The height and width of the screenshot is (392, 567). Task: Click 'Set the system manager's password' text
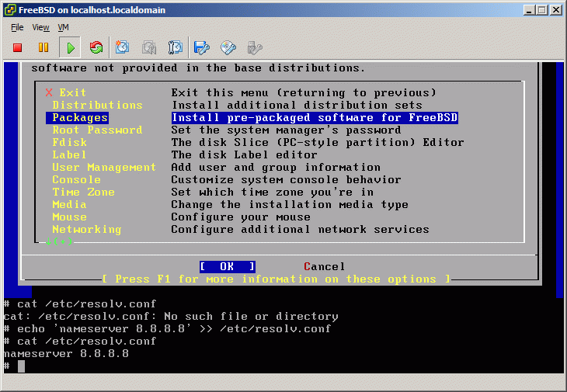pyautogui.click(x=286, y=130)
